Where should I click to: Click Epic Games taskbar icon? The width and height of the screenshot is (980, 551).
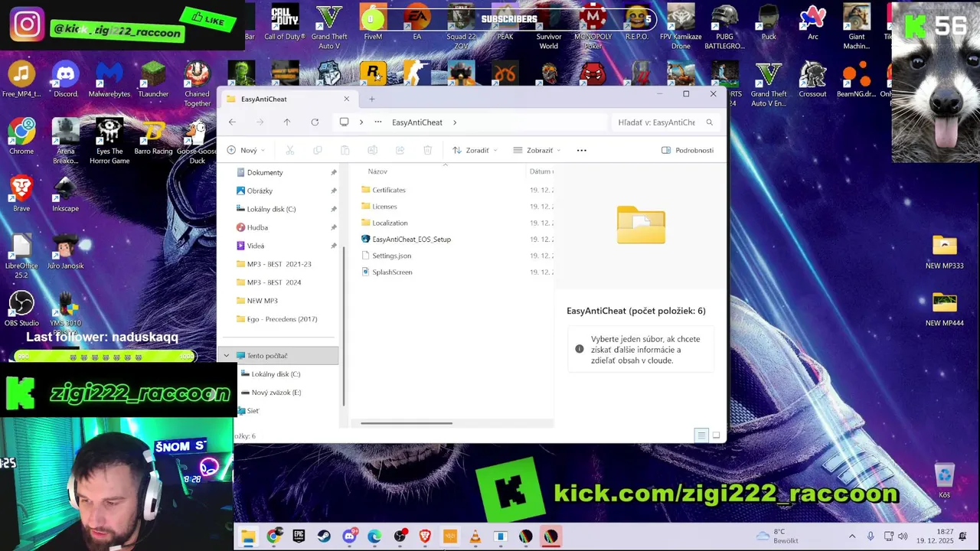point(299,536)
